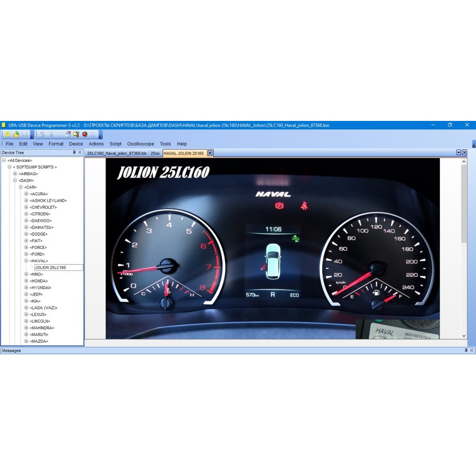Open the first toolbar's overflow options arrow
Screen dimensions: 476x476
click(32, 135)
